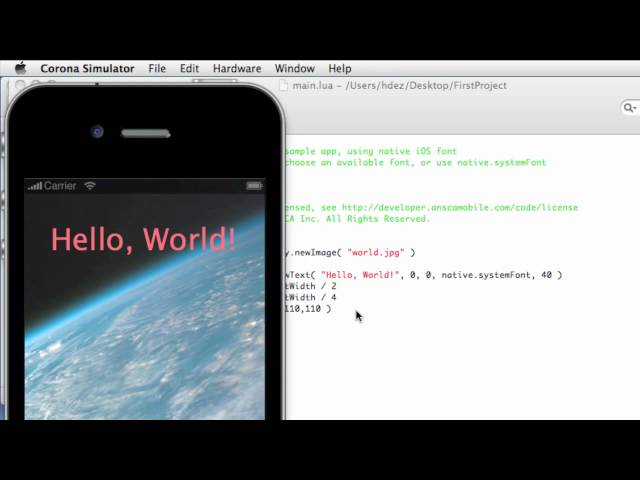Click the Wi-Fi icon in simulator status bar
This screenshot has height=480, width=640.
click(x=90, y=186)
